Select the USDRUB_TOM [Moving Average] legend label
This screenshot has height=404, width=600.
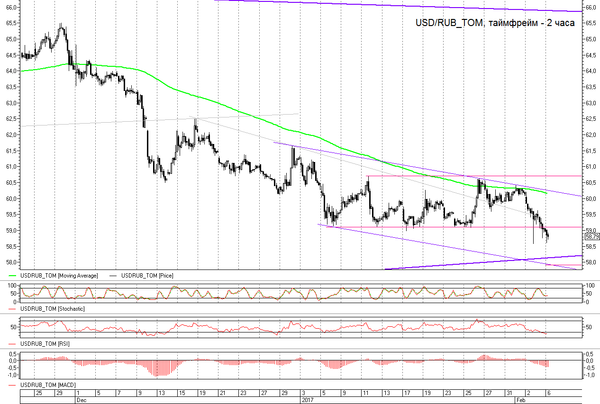59,275
